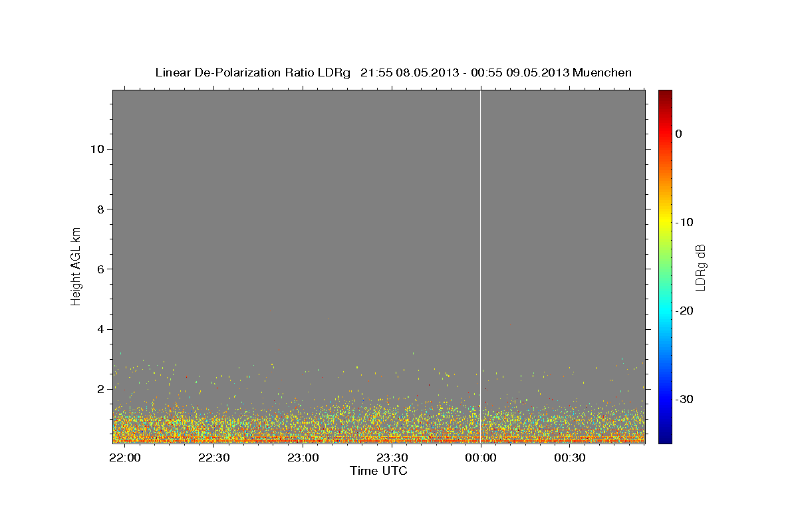The image size is (798, 532).
Task: Click the end date '00:55 09.05.2013' in title
Action: click(519, 72)
